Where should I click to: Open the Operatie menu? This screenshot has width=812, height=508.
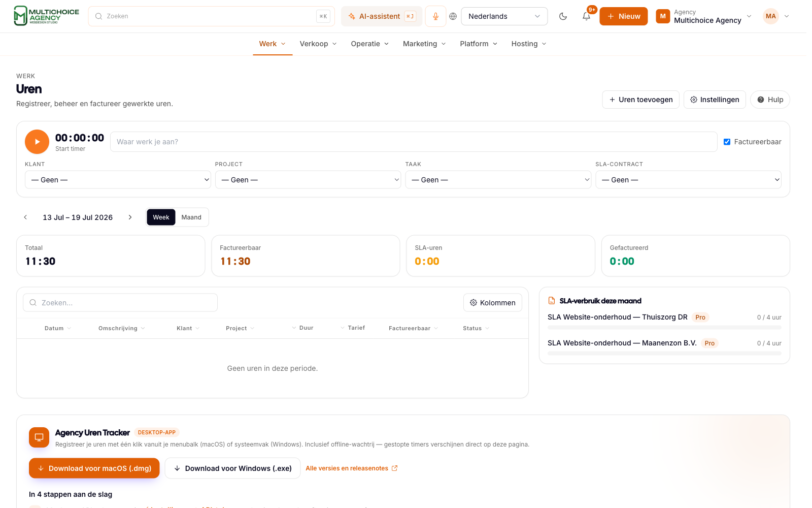370,44
